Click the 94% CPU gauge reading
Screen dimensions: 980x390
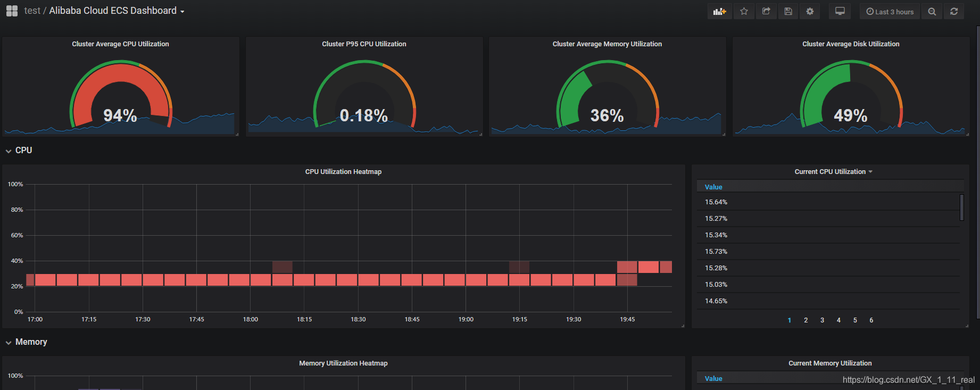120,115
